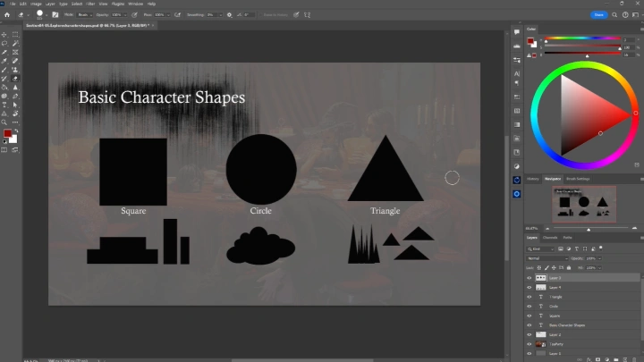Select the Dodge tool
The image size is (644, 362).
[4, 96]
